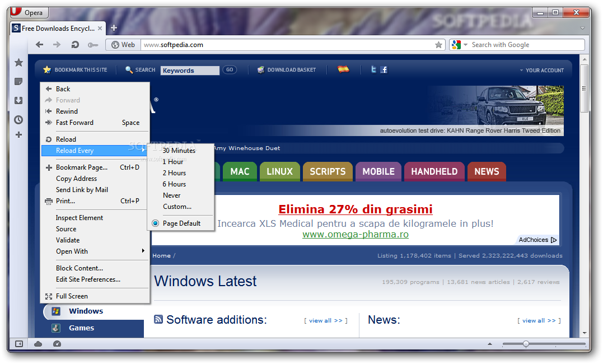Viewport: 603px width, 364px height.
Task: Toggle the panel bar button in the status bar
Action: pos(18,344)
